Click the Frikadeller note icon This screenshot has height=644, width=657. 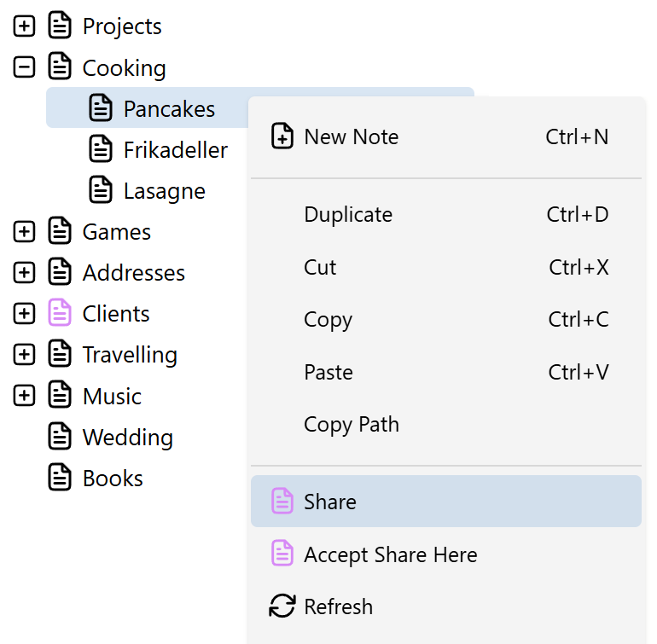[101, 148]
